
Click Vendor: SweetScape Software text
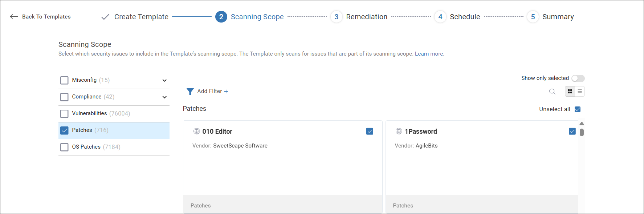[x=230, y=146]
